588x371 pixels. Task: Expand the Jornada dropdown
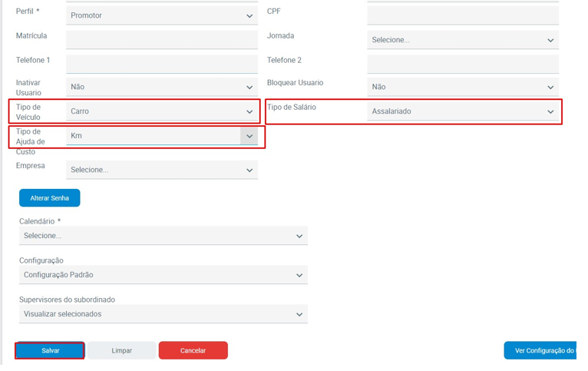coord(462,40)
